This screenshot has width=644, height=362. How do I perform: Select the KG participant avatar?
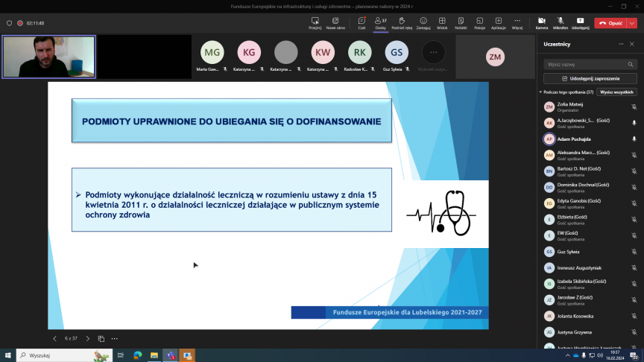(x=249, y=53)
